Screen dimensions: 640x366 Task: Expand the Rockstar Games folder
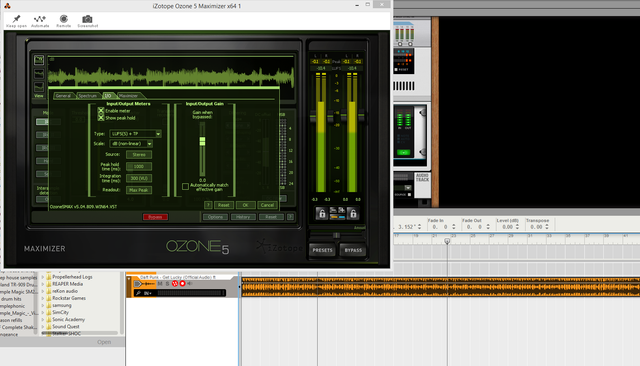pos(42,298)
